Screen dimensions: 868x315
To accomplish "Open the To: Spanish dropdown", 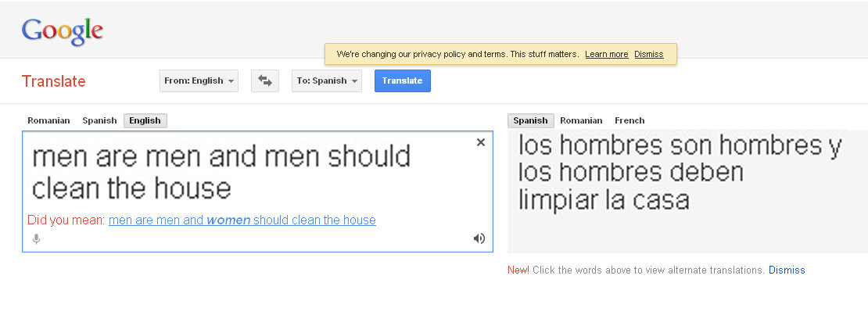I will click(327, 81).
